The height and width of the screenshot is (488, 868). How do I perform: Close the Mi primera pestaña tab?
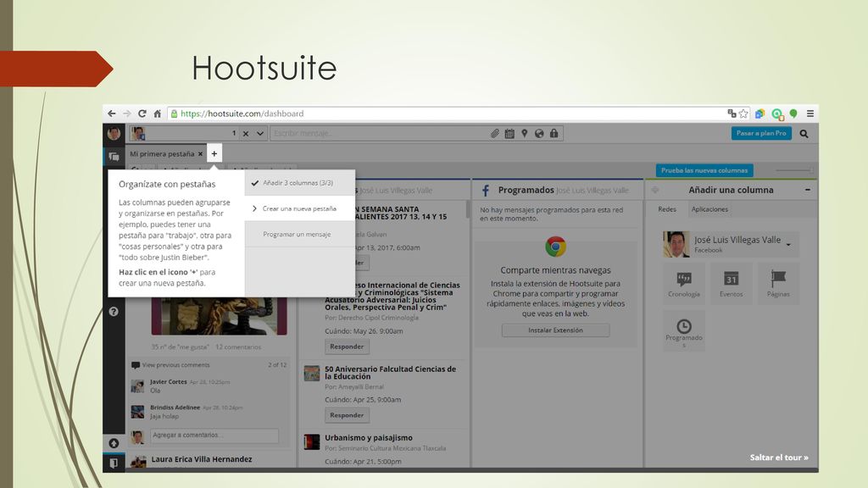coord(200,154)
